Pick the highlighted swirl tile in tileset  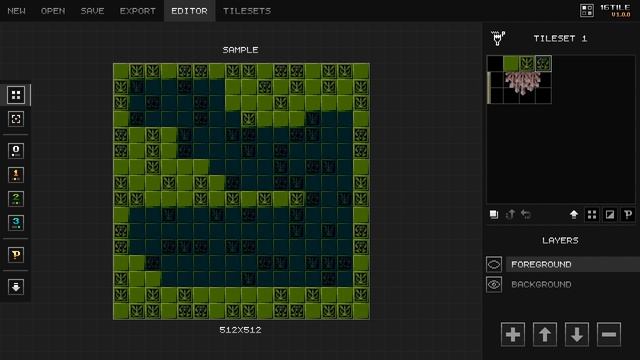pyautogui.click(x=543, y=64)
